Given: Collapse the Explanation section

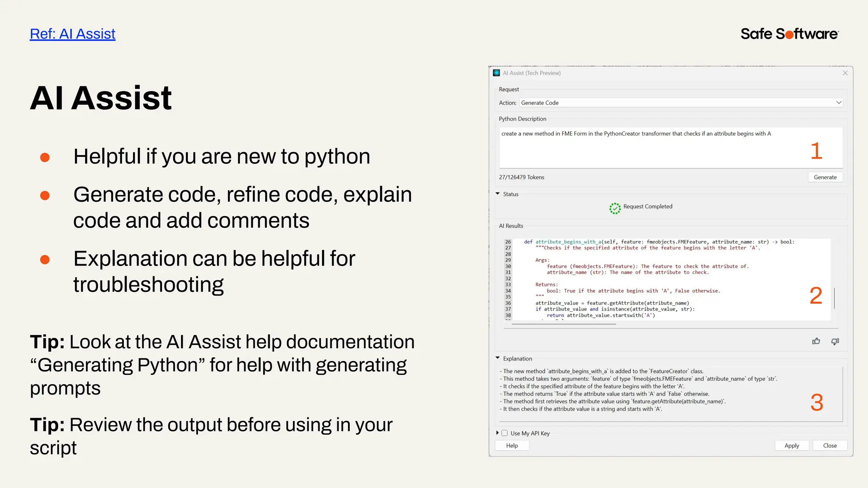Looking at the screenshot, I should click(x=498, y=358).
